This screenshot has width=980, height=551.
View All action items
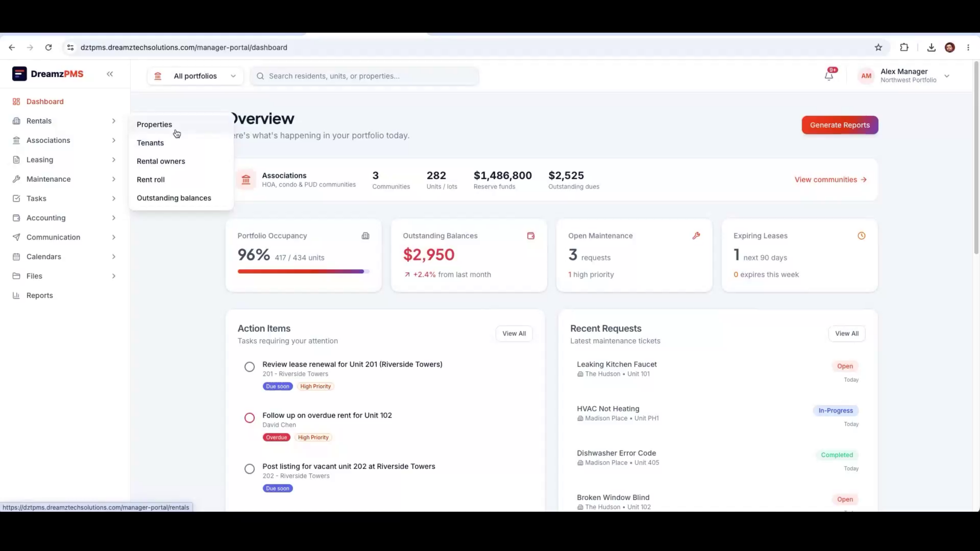514,333
